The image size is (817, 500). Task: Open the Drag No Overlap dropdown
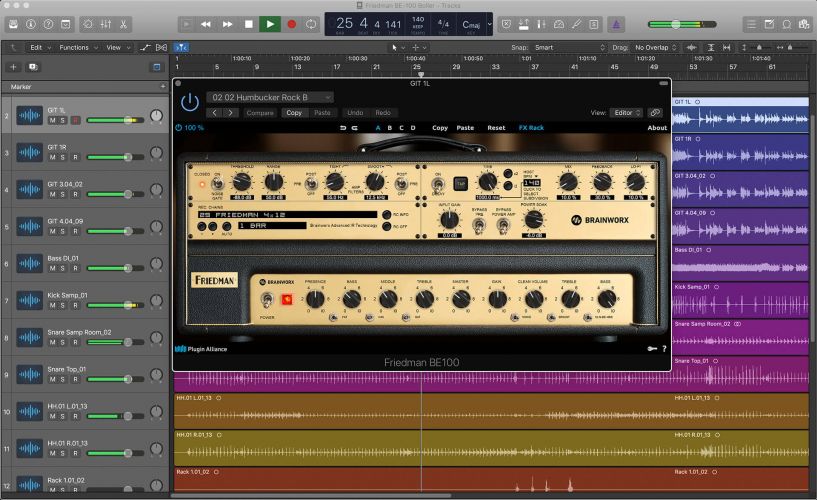655,47
